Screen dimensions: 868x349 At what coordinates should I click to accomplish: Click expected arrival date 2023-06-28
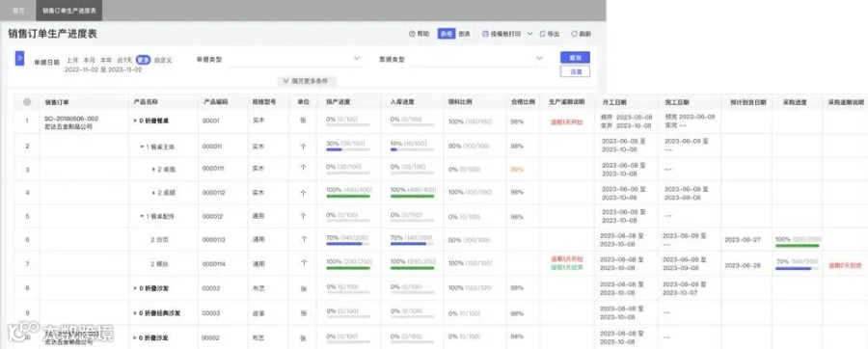(743, 265)
